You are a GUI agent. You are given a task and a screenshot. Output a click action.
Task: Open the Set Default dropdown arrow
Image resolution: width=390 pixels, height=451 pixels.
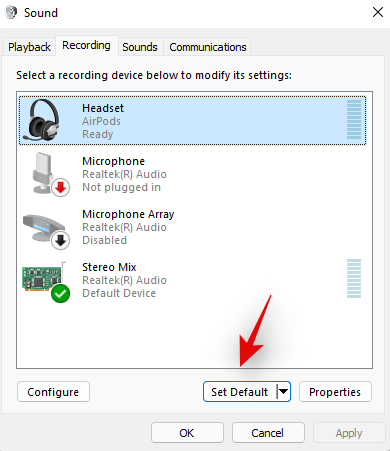283,391
